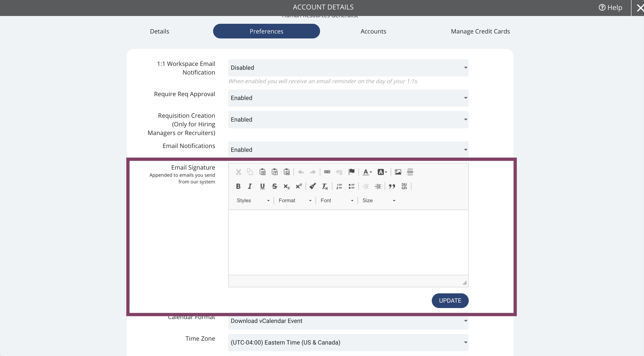644x356 pixels.
Task: Open the Size dropdown
Action: click(x=379, y=200)
